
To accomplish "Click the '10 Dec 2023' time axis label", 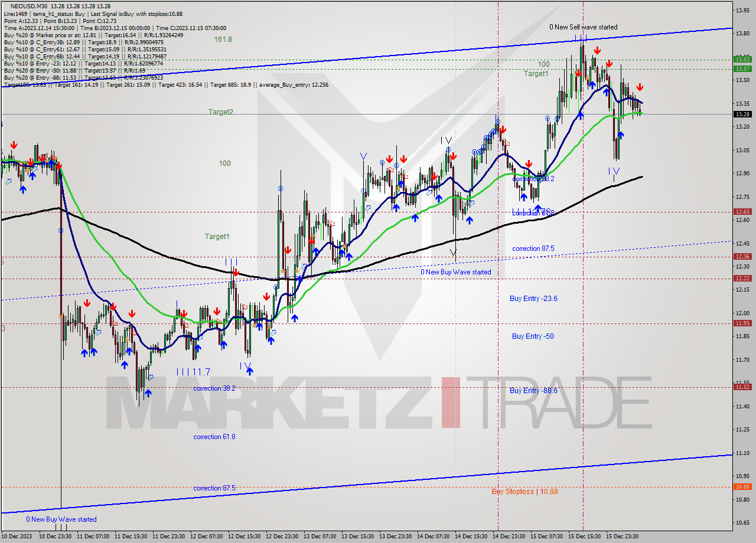I will point(18,537).
